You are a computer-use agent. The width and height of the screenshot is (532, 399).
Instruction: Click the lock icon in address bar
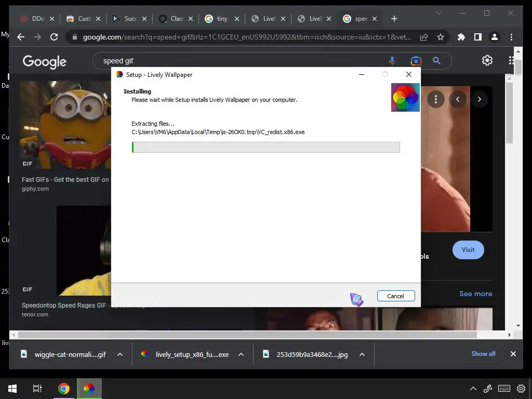[75, 37]
